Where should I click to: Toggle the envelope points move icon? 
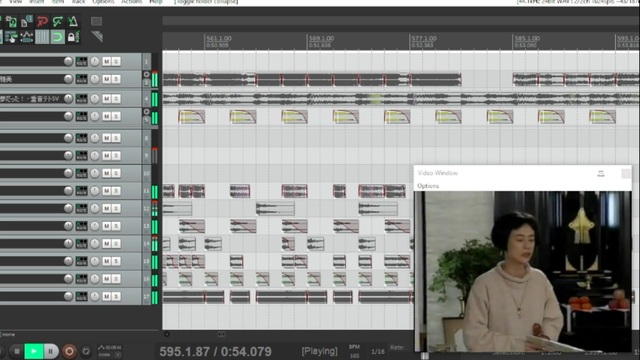(27, 37)
